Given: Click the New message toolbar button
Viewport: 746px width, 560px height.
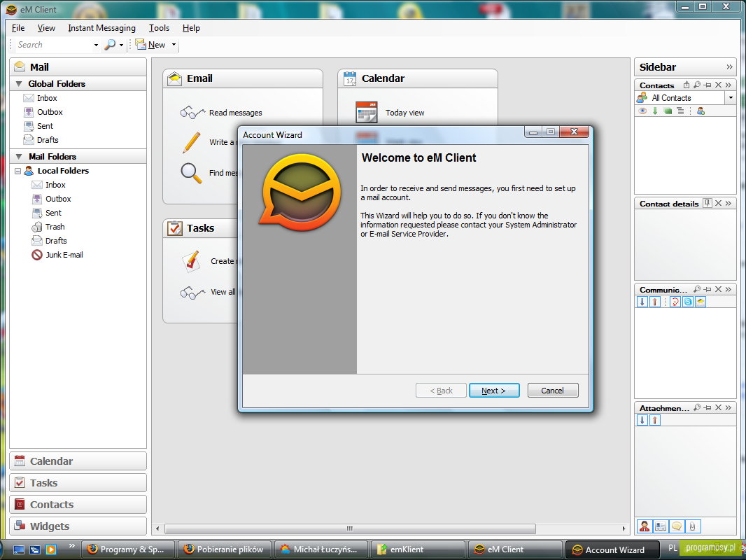Looking at the screenshot, I should pyautogui.click(x=150, y=45).
